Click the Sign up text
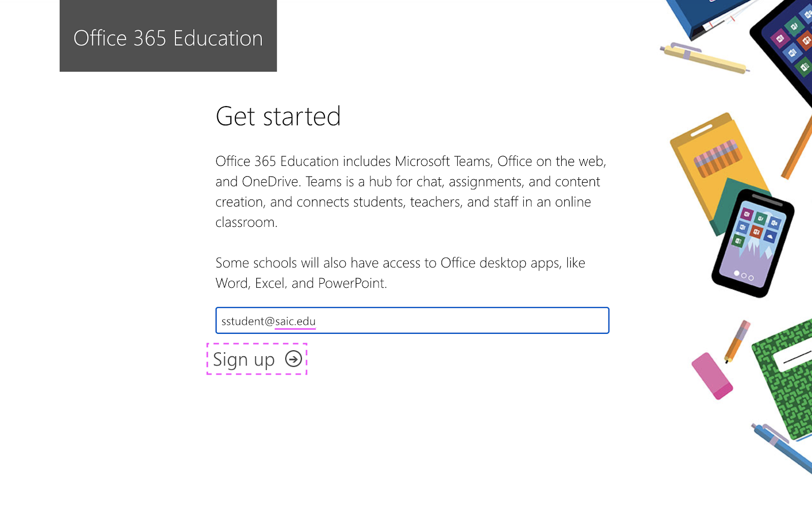Image resolution: width=812 pixels, height=510 pixels. (x=244, y=359)
